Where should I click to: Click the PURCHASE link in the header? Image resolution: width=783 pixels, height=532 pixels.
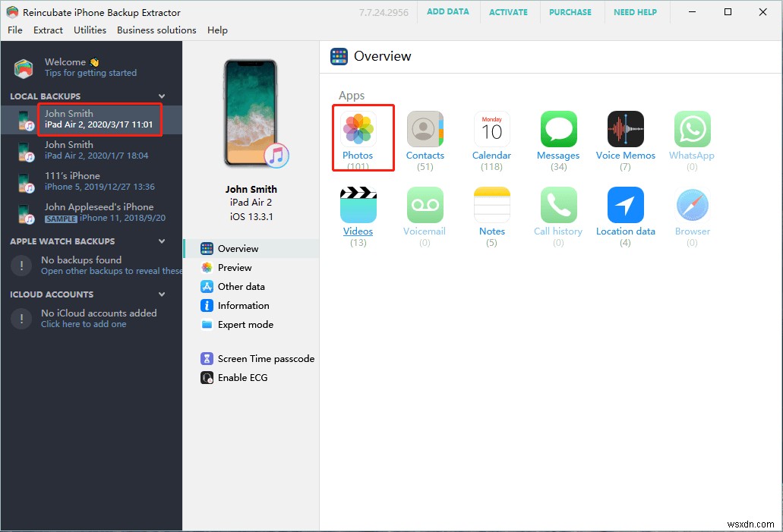click(570, 11)
